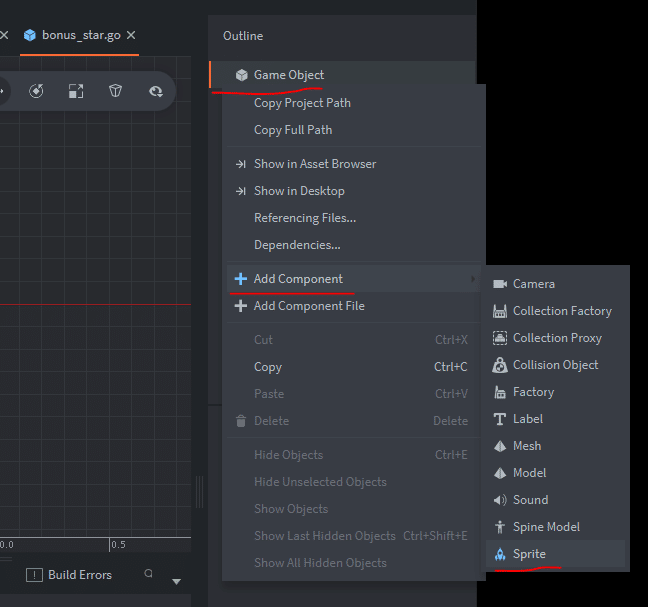Choose Show All Hidden Objects
The height and width of the screenshot is (607, 648).
[x=354, y=563]
